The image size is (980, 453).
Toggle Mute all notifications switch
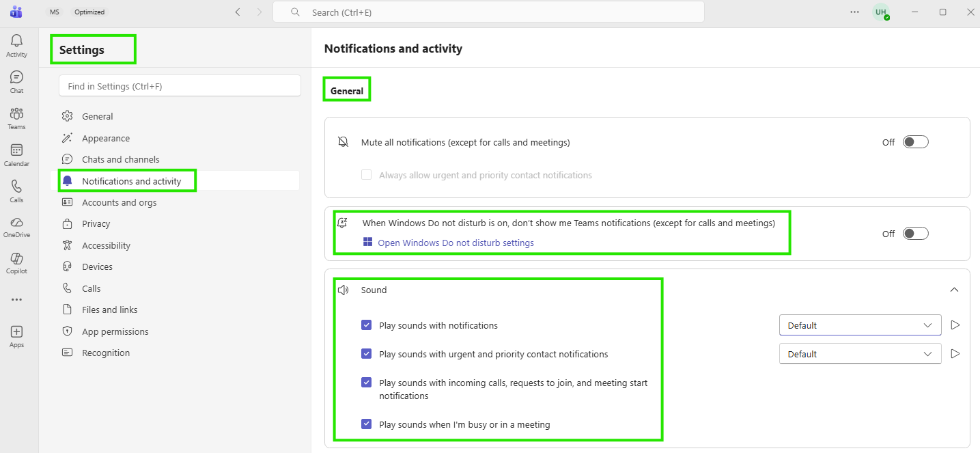click(916, 142)
